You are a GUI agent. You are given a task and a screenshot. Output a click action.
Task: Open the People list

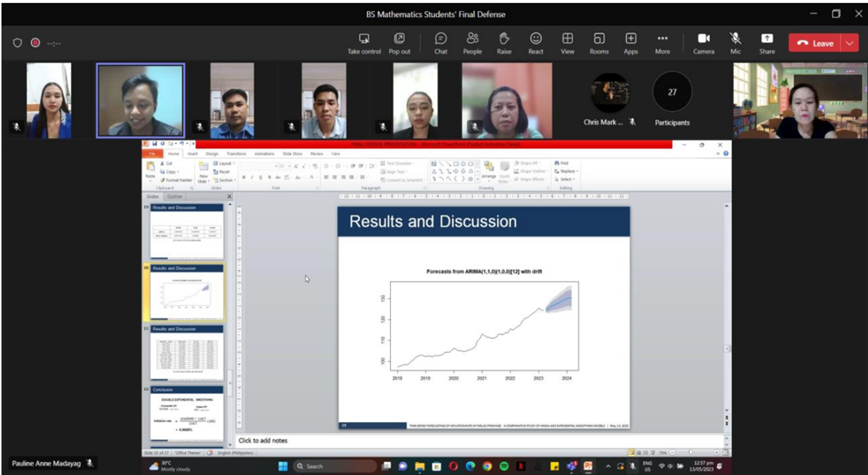pos(472,43)
